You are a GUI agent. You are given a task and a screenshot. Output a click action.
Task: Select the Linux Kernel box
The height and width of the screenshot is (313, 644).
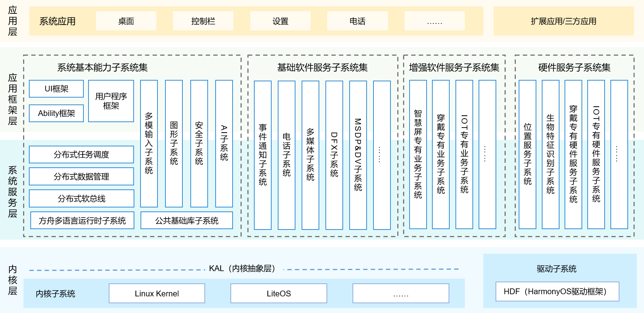click(157, 293)
